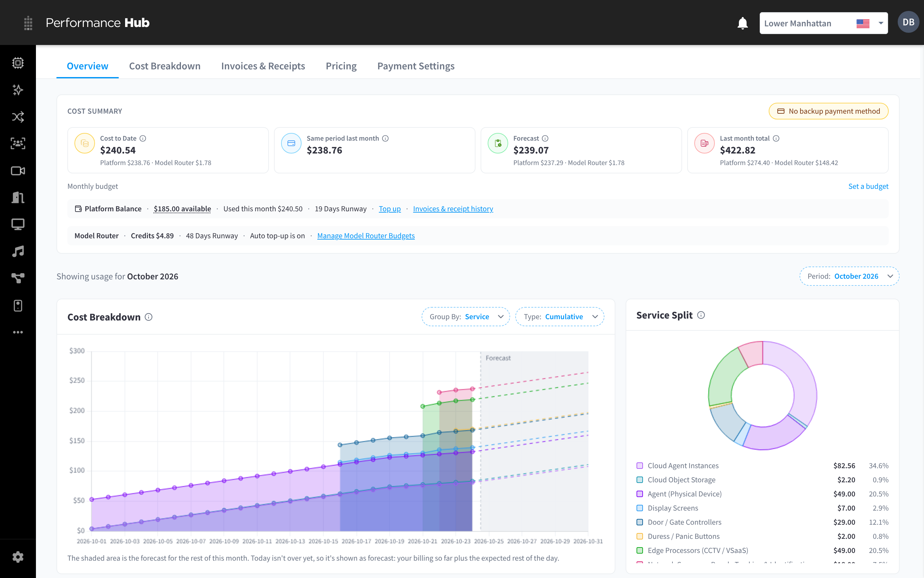Screen dimensions: 924x578
Task: Open the device remote sidebar icon
Action: [18, 305]
